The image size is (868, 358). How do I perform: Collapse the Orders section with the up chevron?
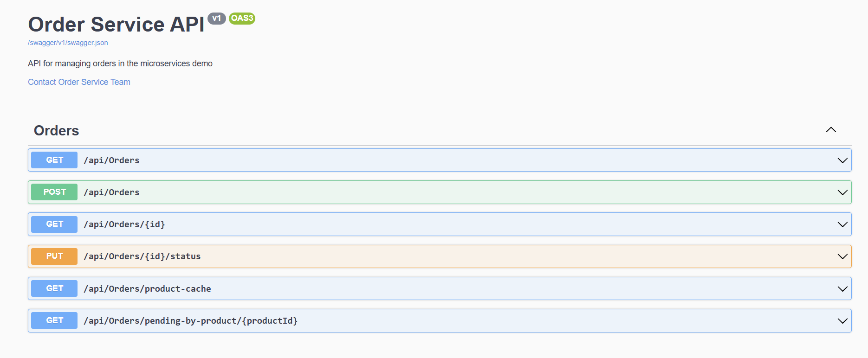[x=831, y=130]
